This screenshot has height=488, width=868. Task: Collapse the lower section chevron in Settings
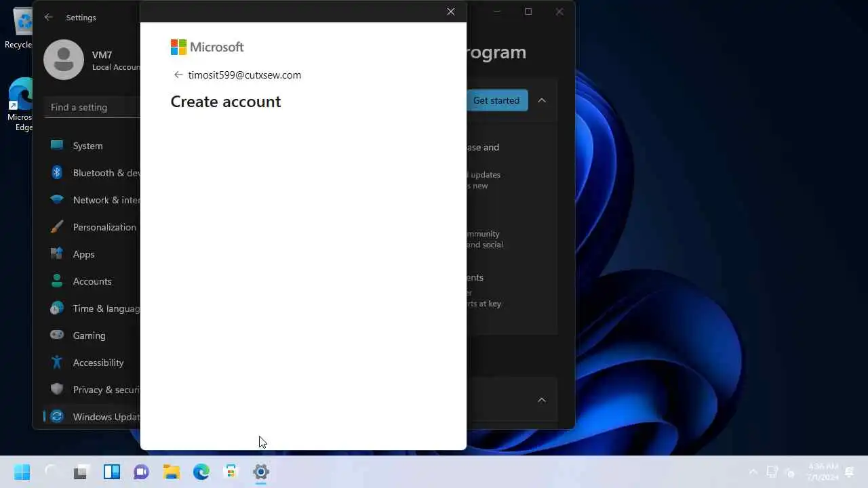pyautogui.click(x=542, y=400)
